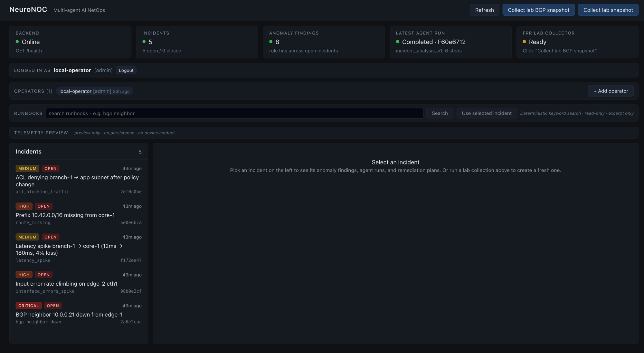644x353 pixels.
Task: Click the Backend Online status card
Action: [70, 42]
